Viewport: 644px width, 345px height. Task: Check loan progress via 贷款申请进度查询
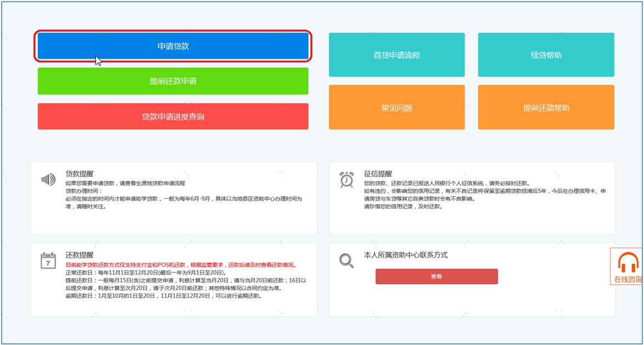click(x=173, y=116)
